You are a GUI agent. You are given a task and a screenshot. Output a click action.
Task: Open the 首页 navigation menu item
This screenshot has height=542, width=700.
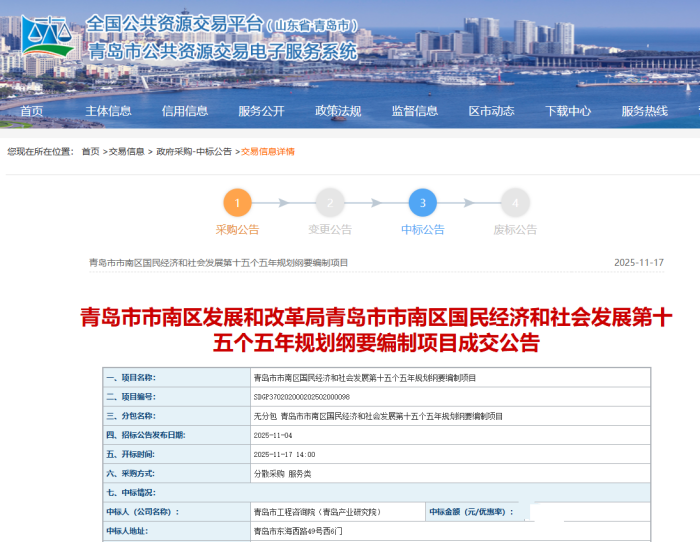click(32, 111)
